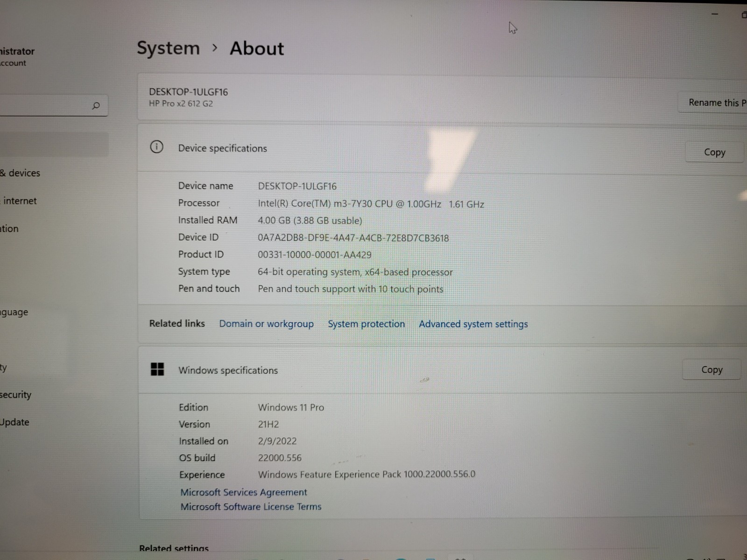
Task: Select the 'Update' sidebar item
Action: click(x=14, y=422)
